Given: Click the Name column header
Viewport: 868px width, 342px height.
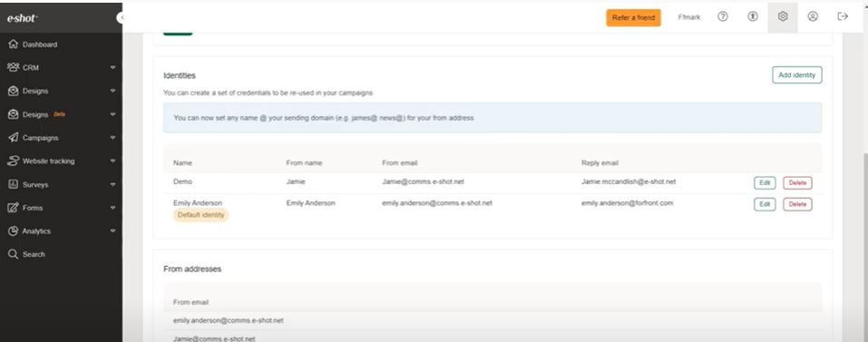Looking at the screenshot, I should coord(182,163).
